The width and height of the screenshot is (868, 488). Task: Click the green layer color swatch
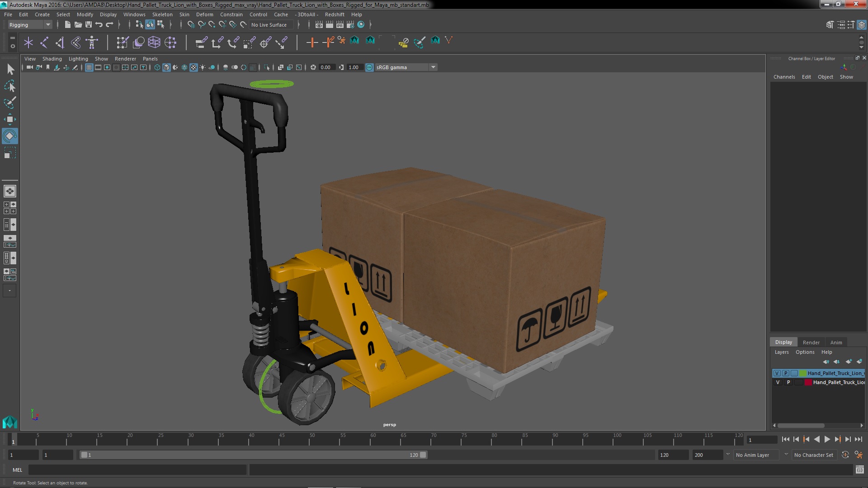803,373
